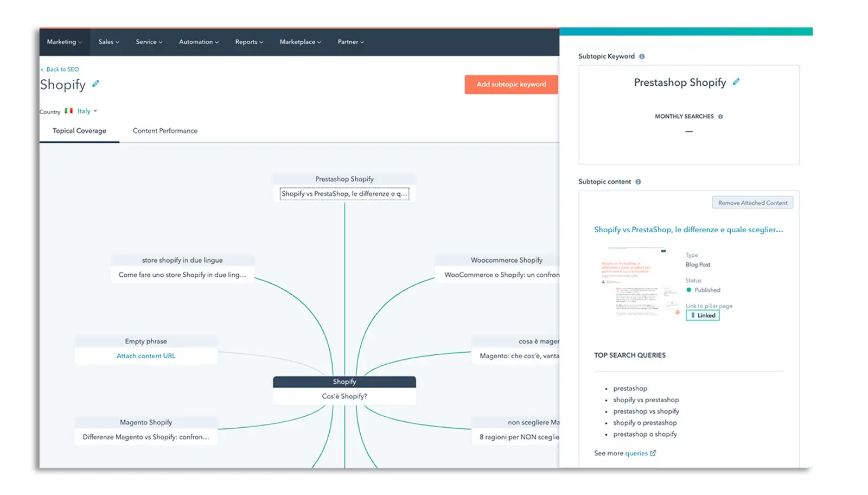Click the Linked pillar page badge

click(703, 315)
